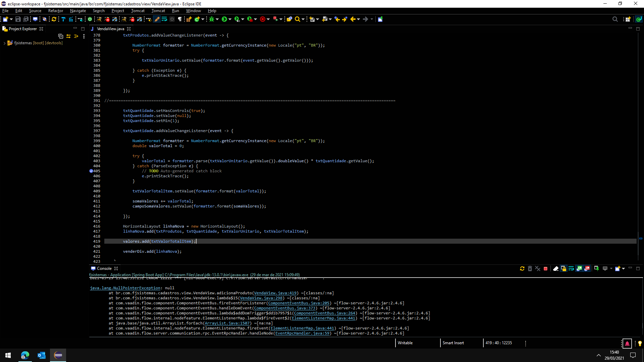Click Remove Launch trash icon in Console

click(x=530, y=268)
